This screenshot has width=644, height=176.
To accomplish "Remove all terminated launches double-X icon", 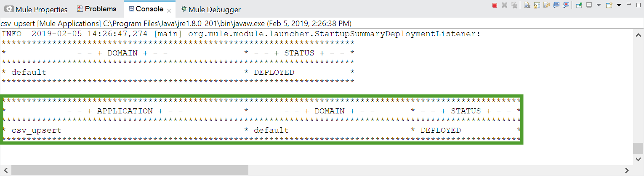I will click(x=514, y=5).
